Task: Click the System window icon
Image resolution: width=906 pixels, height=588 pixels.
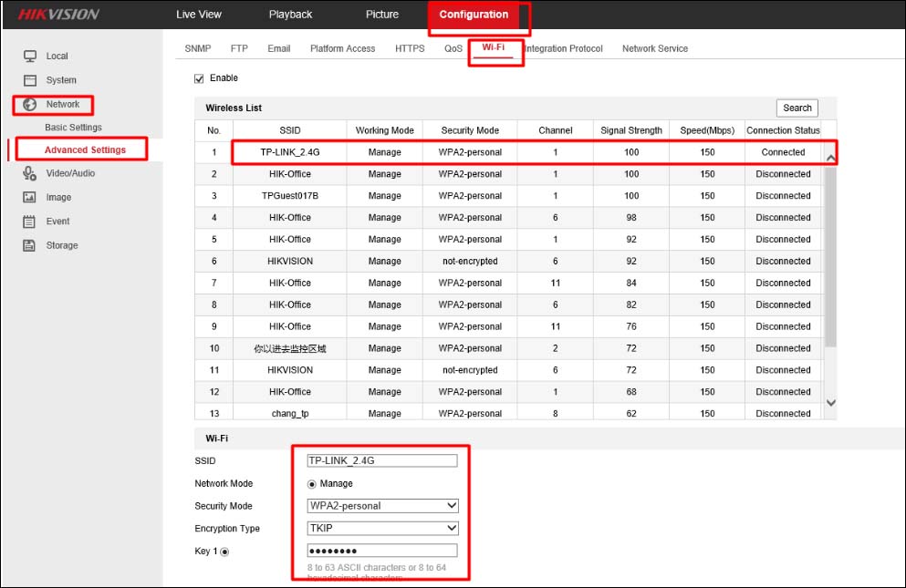Action: click(x=29, y=80)
